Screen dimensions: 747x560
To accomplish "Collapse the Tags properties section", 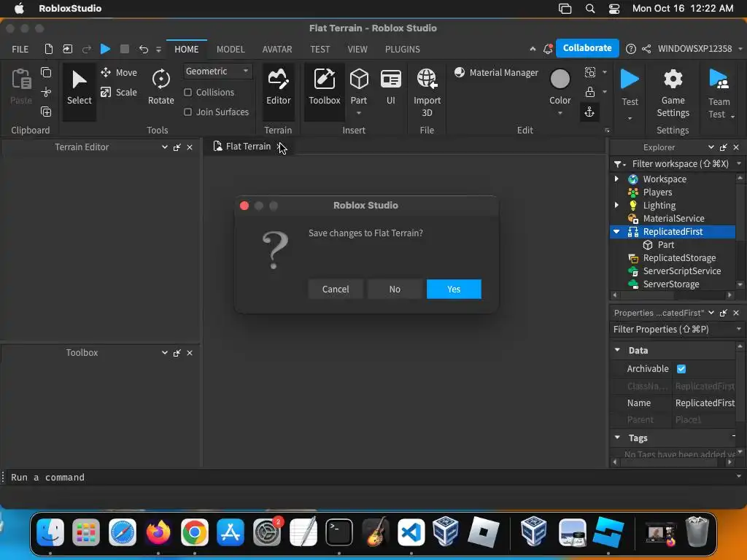I will click(x=617, y=437).
